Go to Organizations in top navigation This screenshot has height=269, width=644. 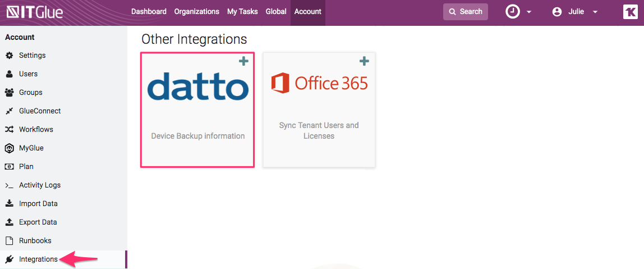(x=197, y=12)
